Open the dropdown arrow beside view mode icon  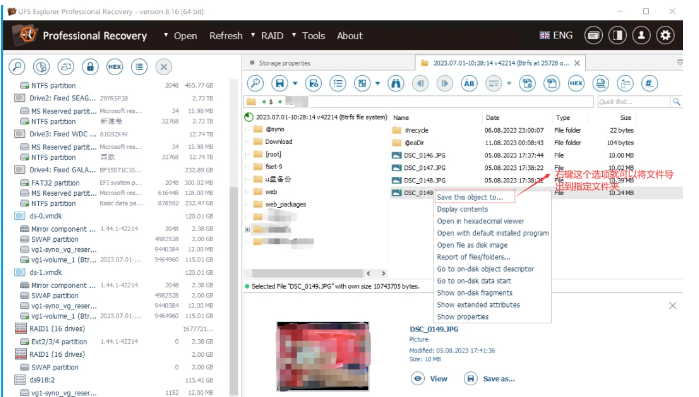point(378,83)
